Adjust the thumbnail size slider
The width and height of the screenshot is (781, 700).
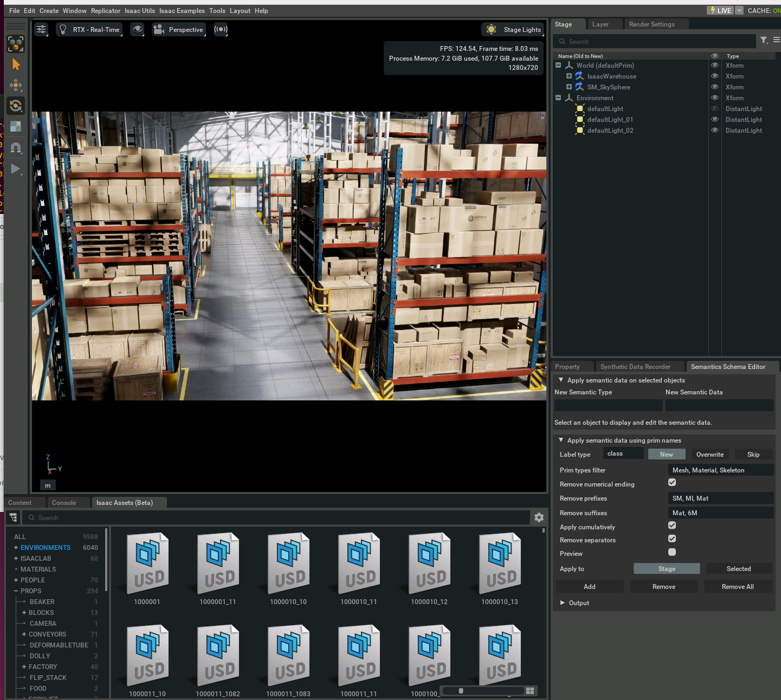461,691
